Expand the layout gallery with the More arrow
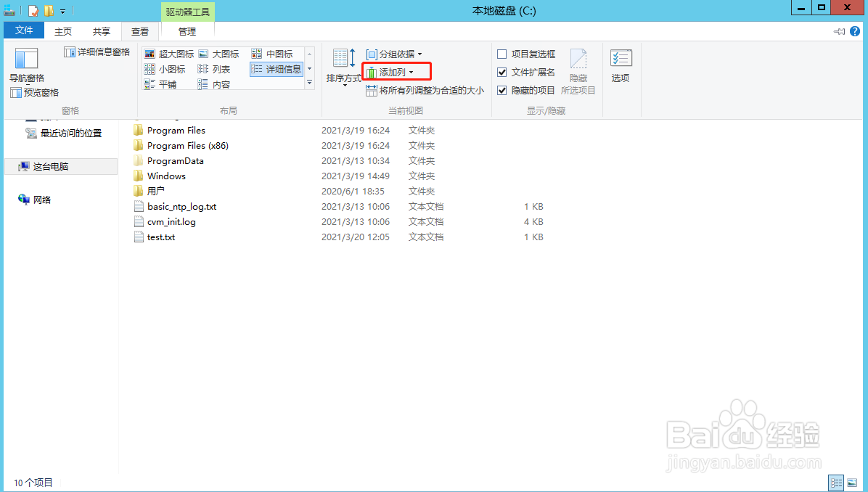 coord(310,83)
